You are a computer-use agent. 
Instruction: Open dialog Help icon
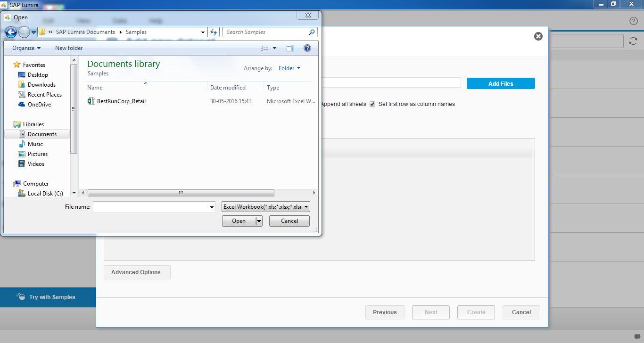point(307,48)
